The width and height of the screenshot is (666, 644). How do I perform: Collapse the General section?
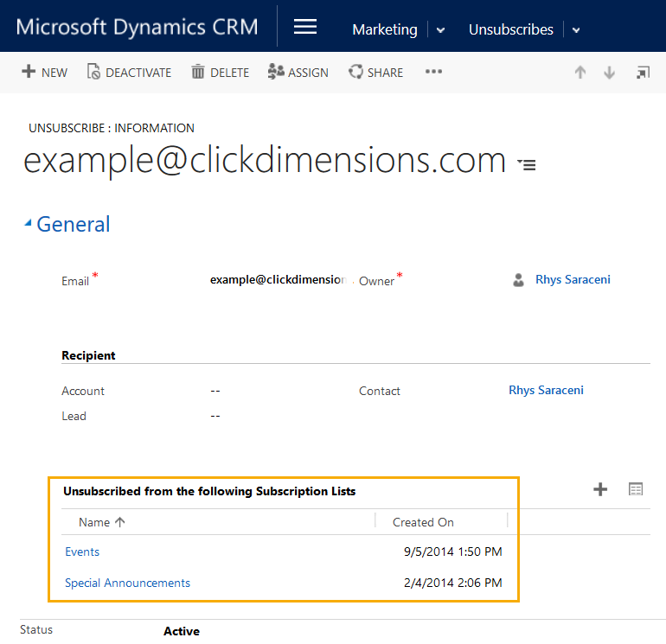[x=29, y=224]
